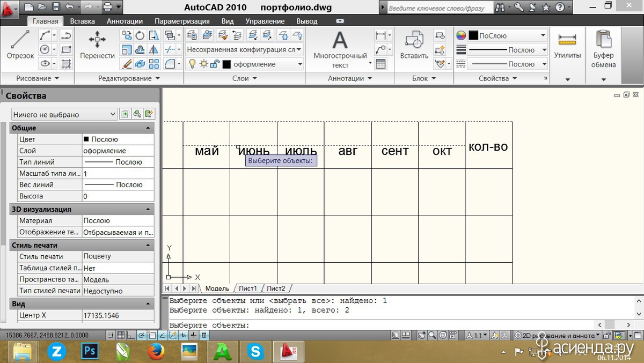Click the Hatch tool icon
Viewport: 644px width, 363px height.
pos(67,64)
